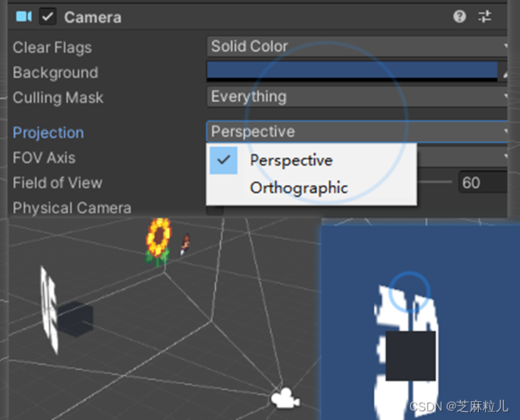Click the Projection property label
This screenshot has width=520, height=420.
pos(48,132)
